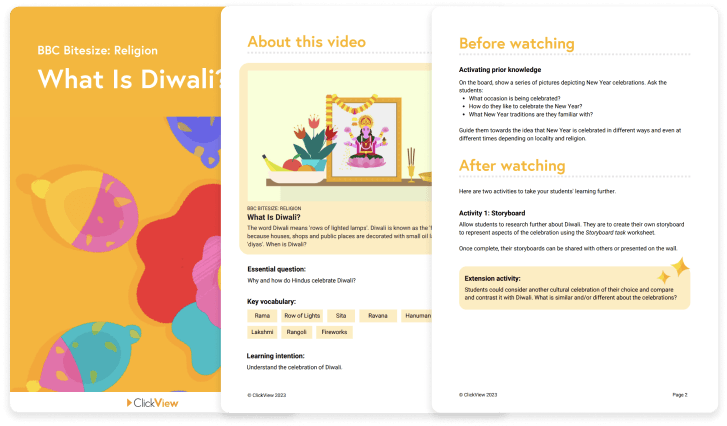This screenshot has height=426, width=727.
Task: Click the 'Essential question:' label
Action: coord(276,269)
